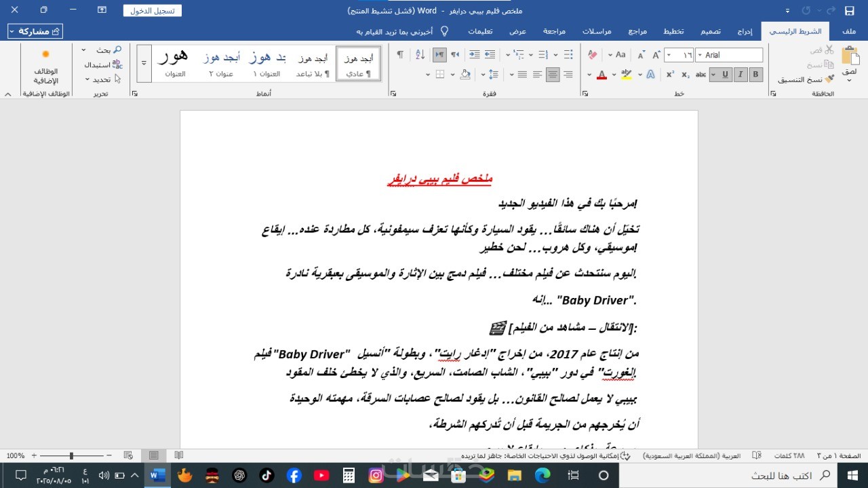Click the borders grid icon
The width and height of the screenshot is (868, 488).
pyautogui.click(x=439, y=75)
